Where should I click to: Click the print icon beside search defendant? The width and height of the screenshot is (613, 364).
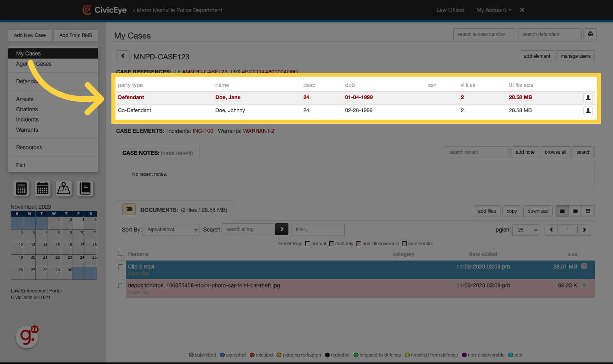pos(590,34)
